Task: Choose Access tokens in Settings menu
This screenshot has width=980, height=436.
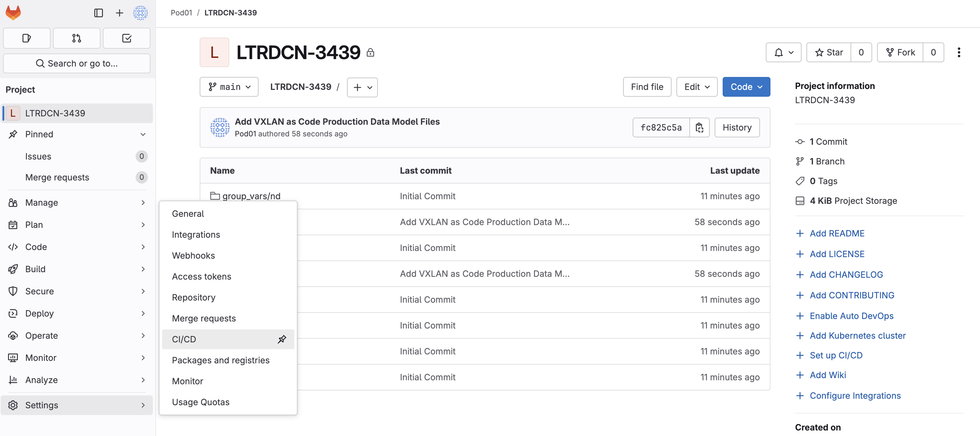Action: click(201, 276)
